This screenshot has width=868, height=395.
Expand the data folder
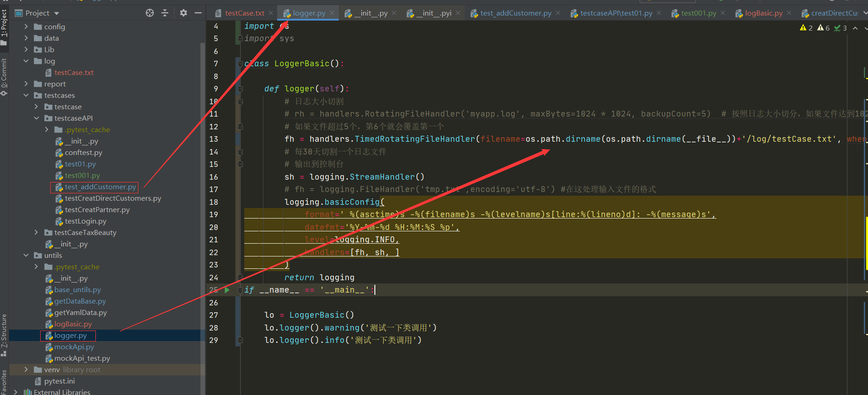tap(26, 38)
